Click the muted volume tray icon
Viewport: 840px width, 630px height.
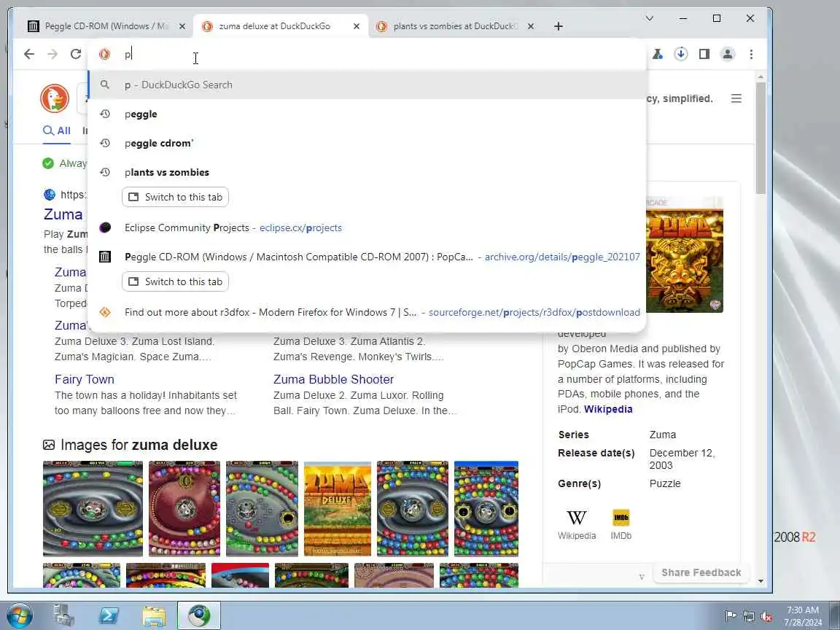(x=766, y=616)
